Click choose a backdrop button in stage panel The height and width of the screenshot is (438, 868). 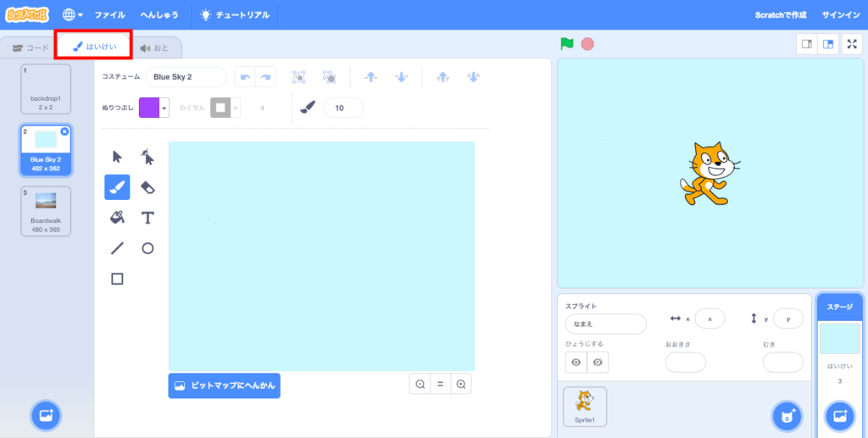point(840,417)
